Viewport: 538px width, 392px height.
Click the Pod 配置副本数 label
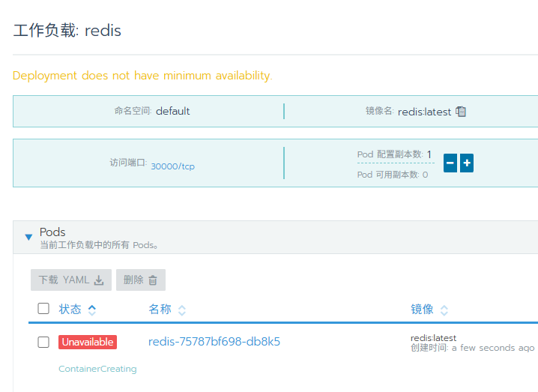click(390, 154)
